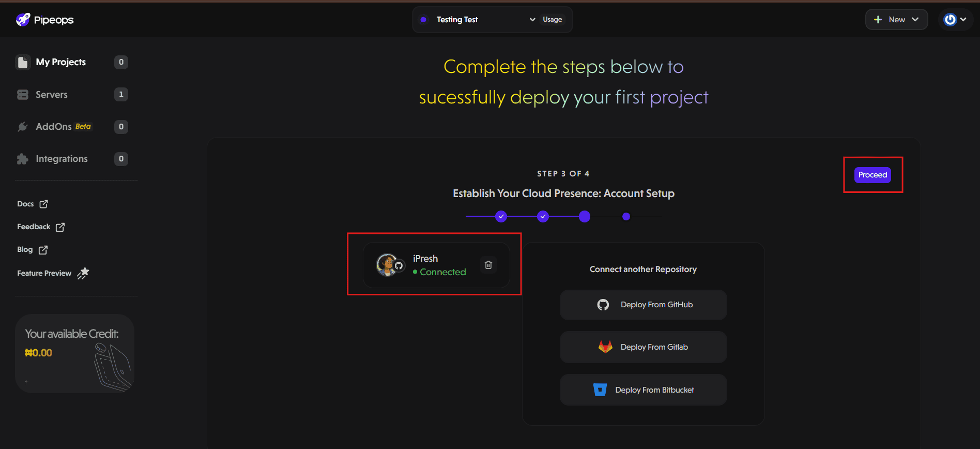Viewport: 980px width, 449px height.
Task: Open the Blog external link
Action: [x=33, y=249]
